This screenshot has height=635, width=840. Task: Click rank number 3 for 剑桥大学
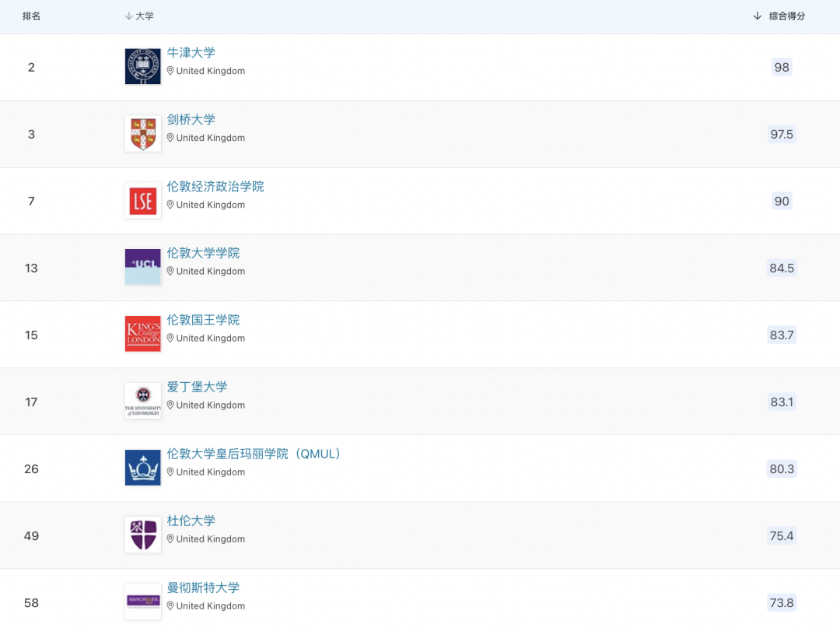pos(31,135)
